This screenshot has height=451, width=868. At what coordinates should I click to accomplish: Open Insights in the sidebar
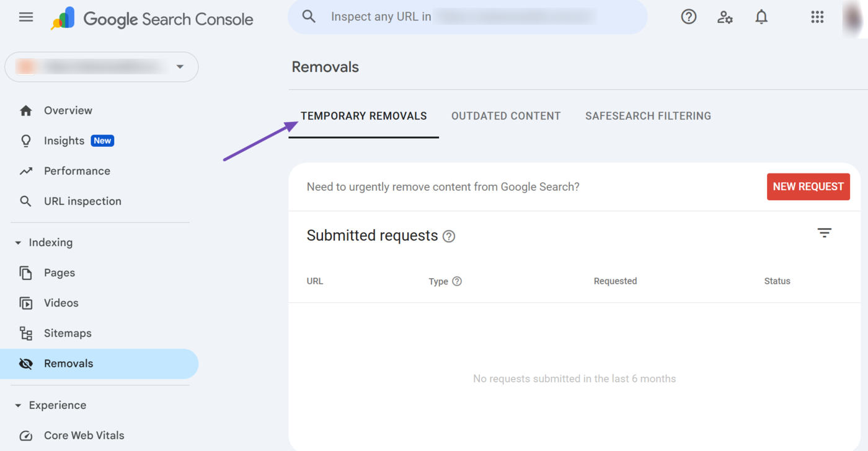pyautogui.click(x=64, y=141)
